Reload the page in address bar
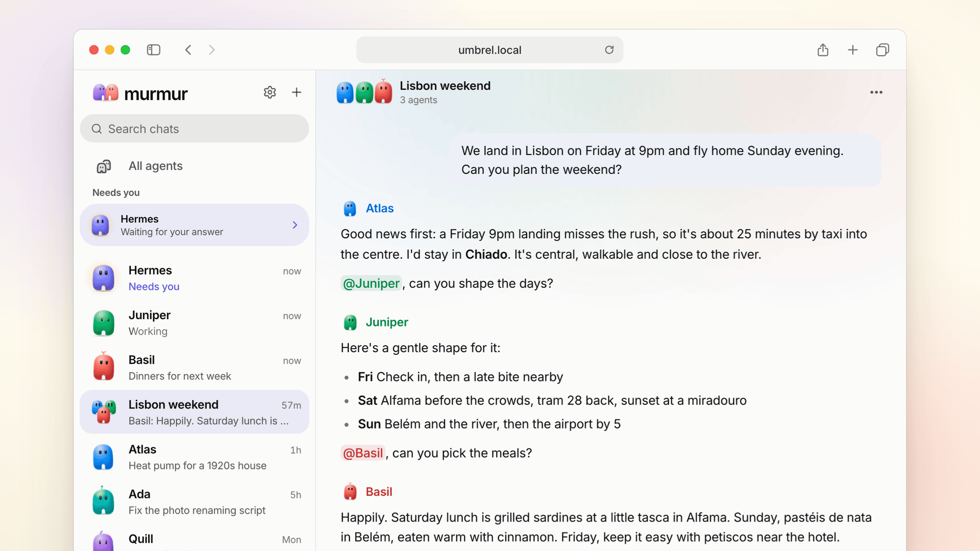Viewport: 980px width, 551px height. 609,50
